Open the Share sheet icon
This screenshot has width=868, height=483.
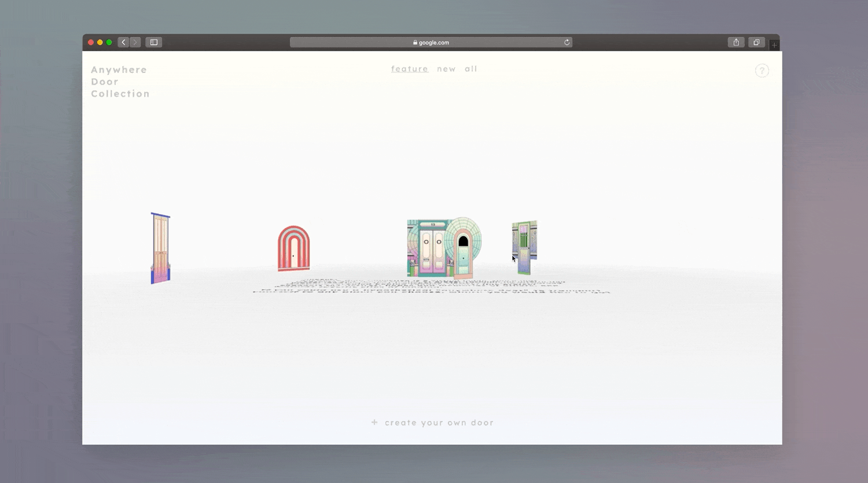[x=736, y=42]
